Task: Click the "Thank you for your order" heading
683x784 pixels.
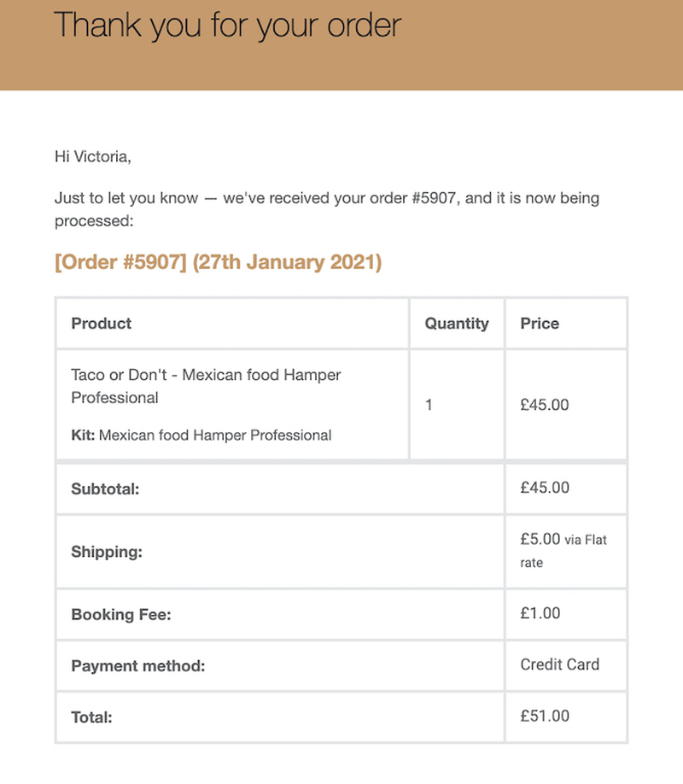Action: pos(227,25)
